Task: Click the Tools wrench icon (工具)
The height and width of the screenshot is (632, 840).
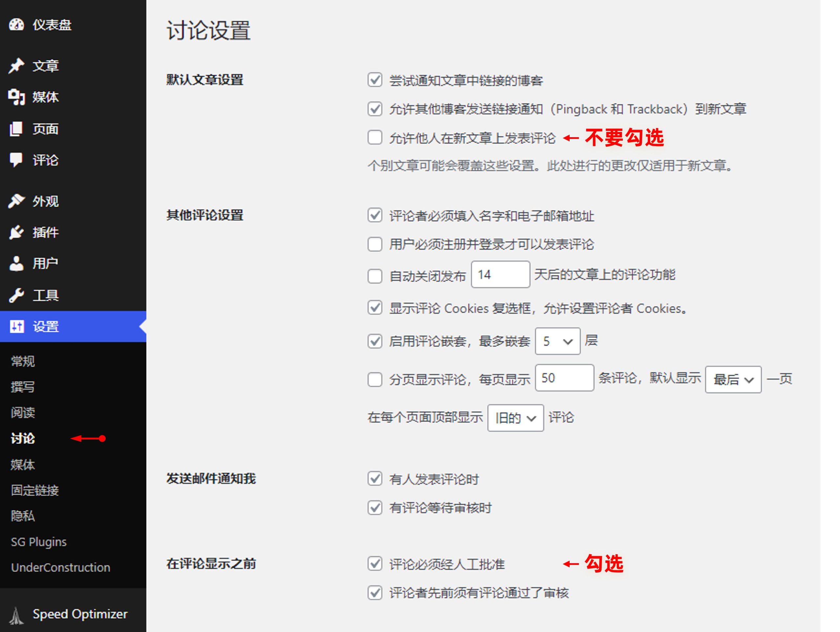Action: (x=16, y=295)
